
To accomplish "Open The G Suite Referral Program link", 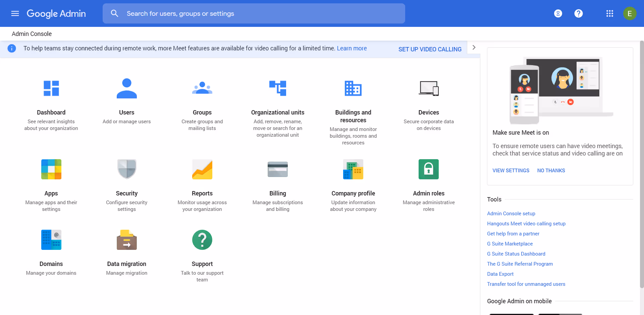I will pyautogui.click(x=520, y=264).
